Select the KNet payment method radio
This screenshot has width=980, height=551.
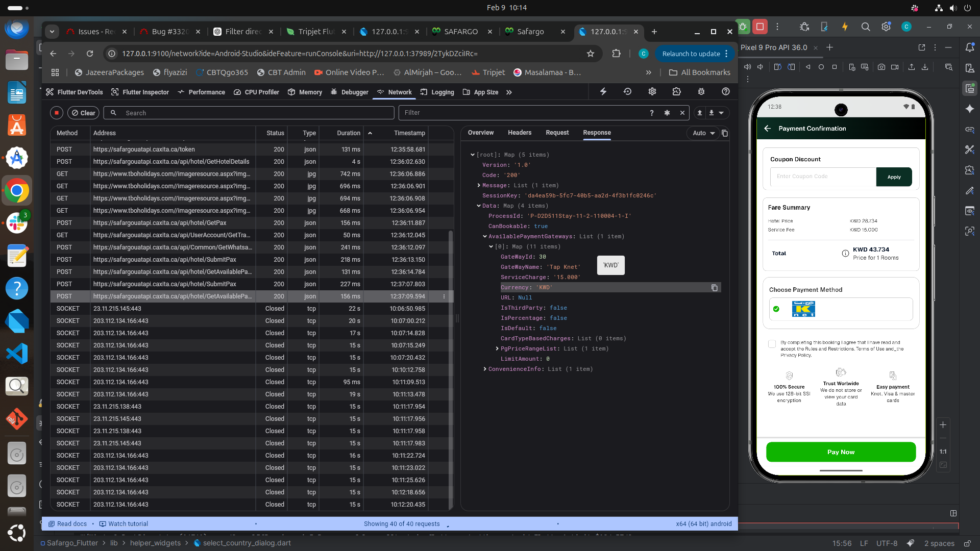pos(776,309)
